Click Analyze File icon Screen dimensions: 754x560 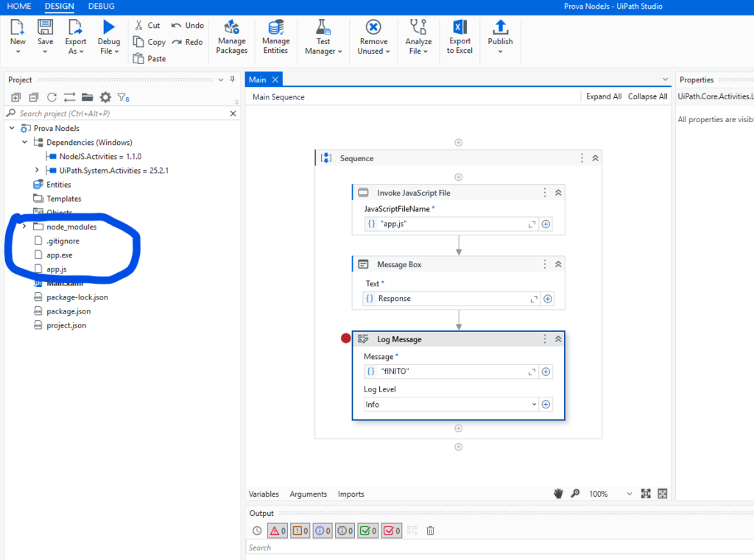(x=418, y=27)
